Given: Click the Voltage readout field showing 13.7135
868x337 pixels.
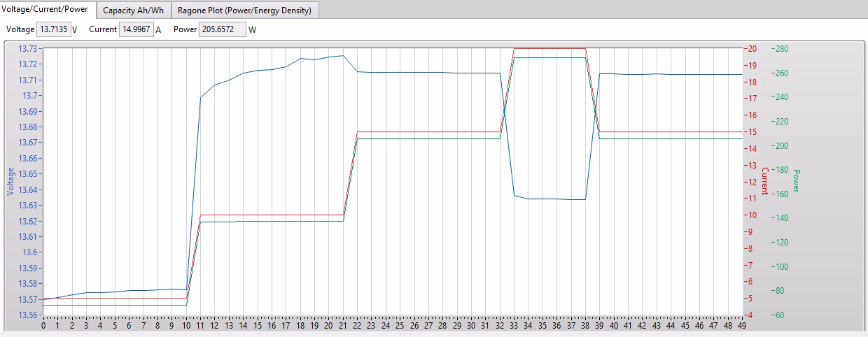Looking at the screenshot, I should tap(53, 29).
